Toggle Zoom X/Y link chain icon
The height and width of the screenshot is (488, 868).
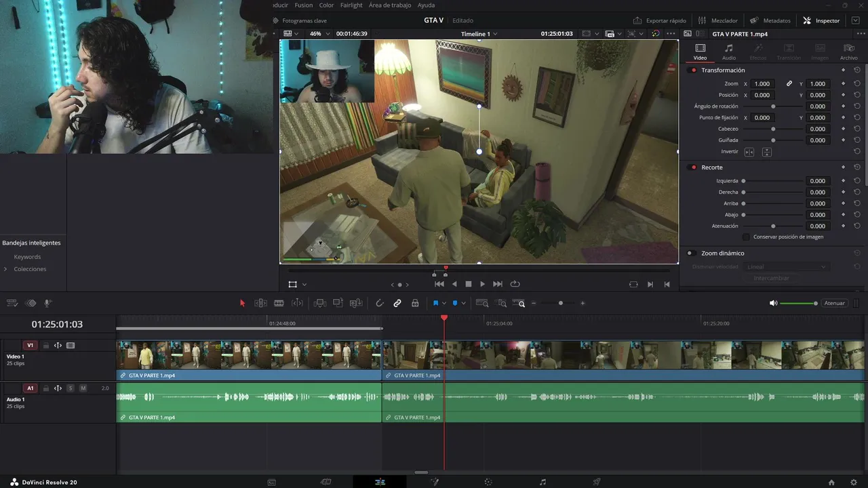tap(789, 84)
